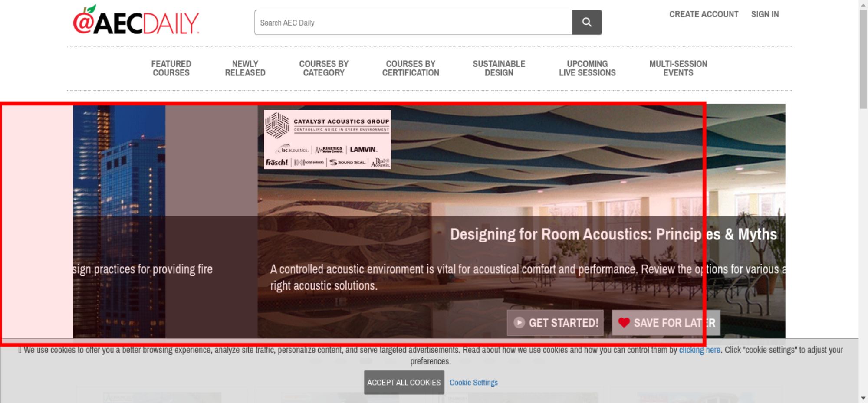The height and width of the screenshot is (403, 868).
Task: Type in the Search AEC Daily field
Action: (x=413, y=23)
